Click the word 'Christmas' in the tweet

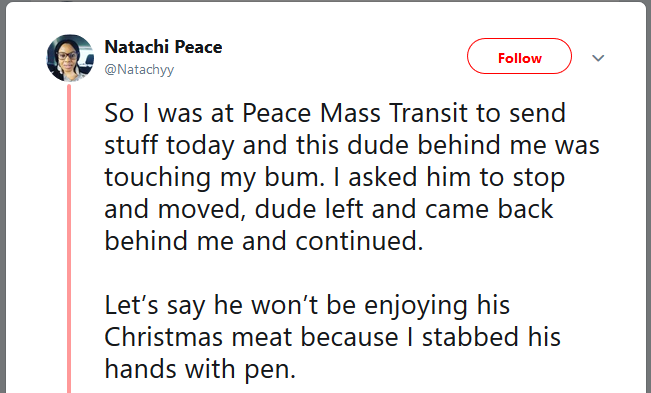click(x=164, y=337)
